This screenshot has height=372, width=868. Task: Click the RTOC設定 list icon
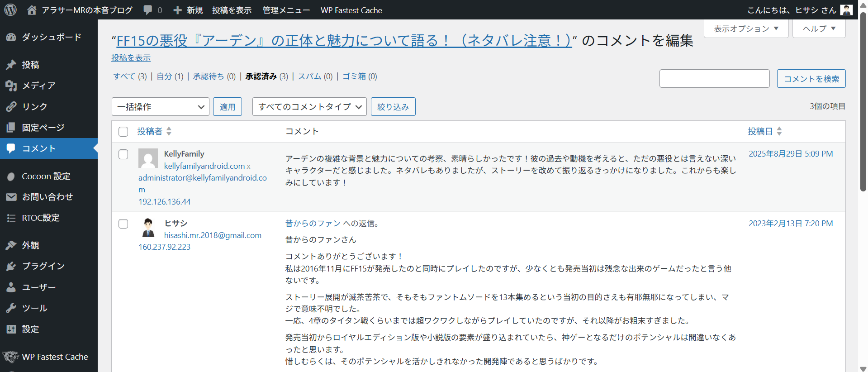pos(11,218)
